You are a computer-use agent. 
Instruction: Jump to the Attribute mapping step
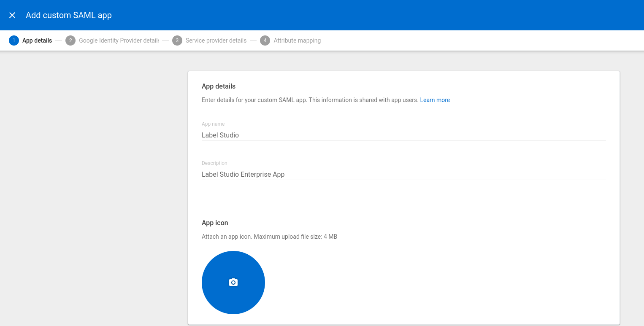pyautogui.click(x=297, y=40)
